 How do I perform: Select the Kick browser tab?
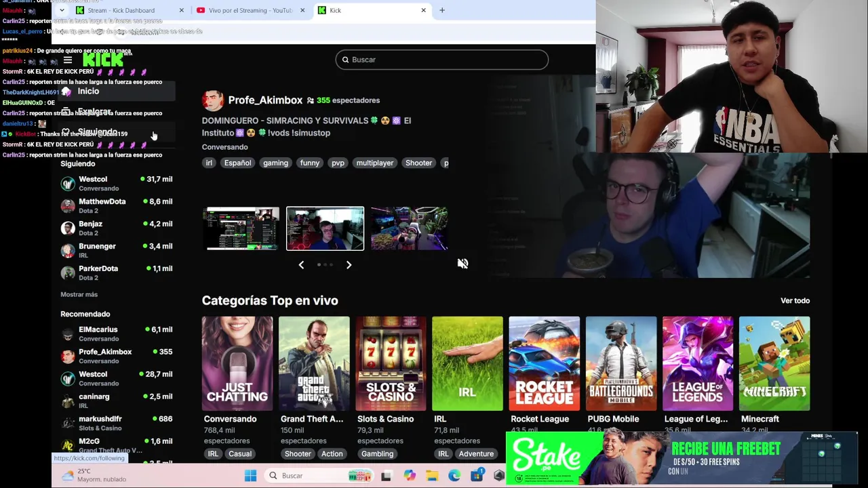(x=372, y=10)
